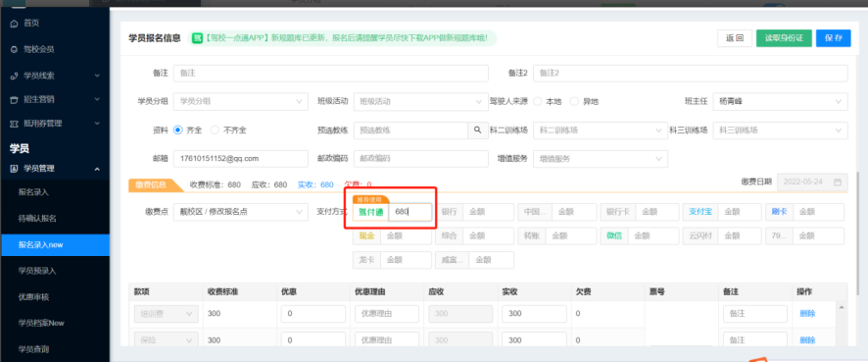
Task: Open the 缴费点 dropdown
Action: coord(241,212)
